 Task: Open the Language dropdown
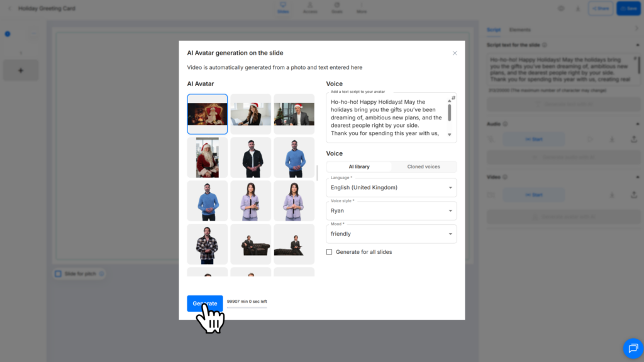point(391,187)
